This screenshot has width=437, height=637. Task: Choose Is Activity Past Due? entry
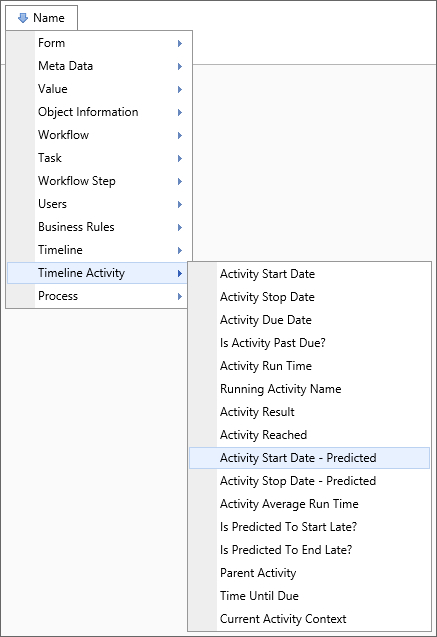tap(309, 343)
